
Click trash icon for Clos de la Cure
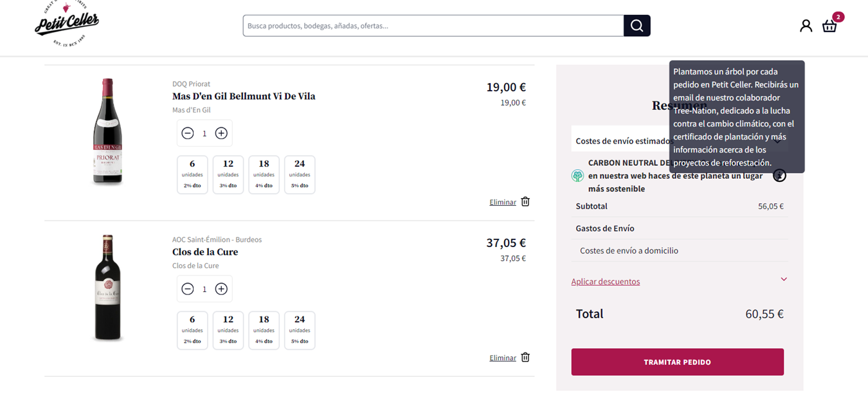(525, 358)
